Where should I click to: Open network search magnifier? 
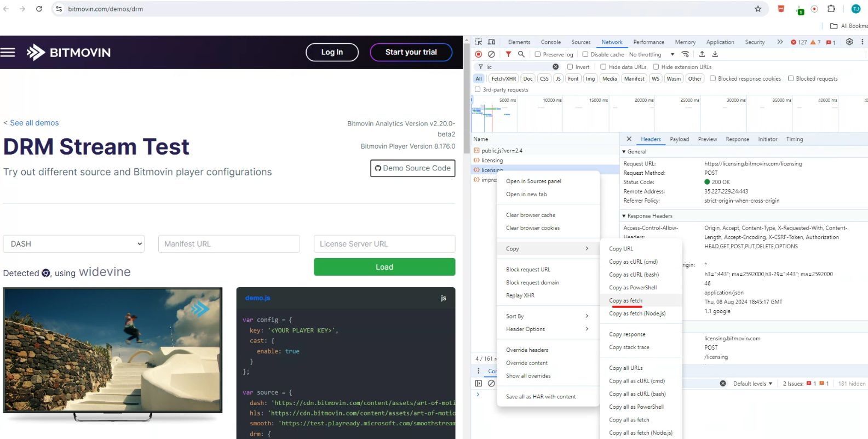pos(521,54)
